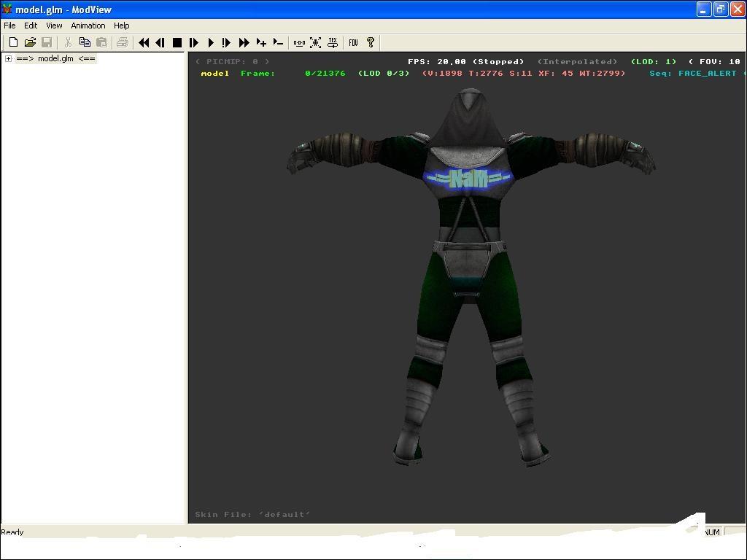Click the Help question mark icon
The image size is (747, 560).
coord(370,43)
